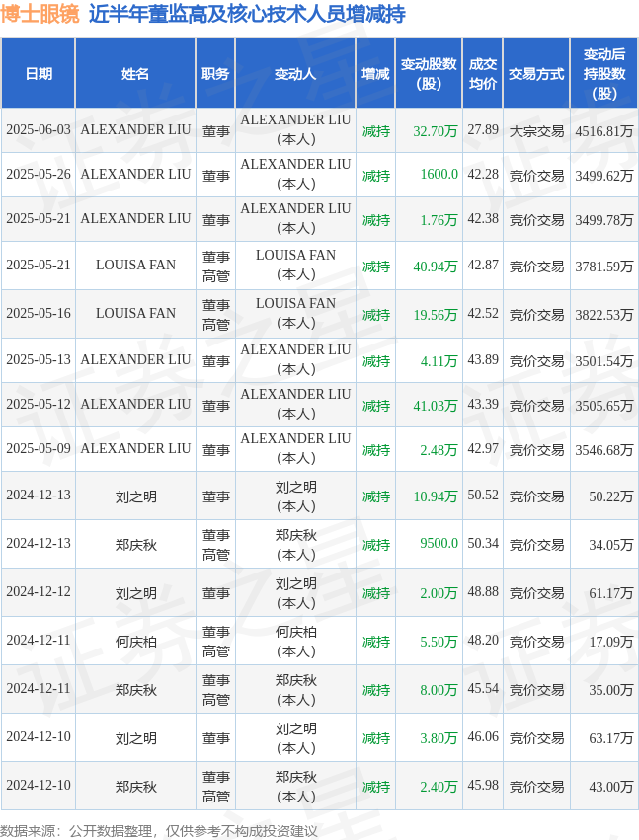Click the name 何庆柏 in name column
Viewport: 639px width, 840px height.
pos(135,642)
